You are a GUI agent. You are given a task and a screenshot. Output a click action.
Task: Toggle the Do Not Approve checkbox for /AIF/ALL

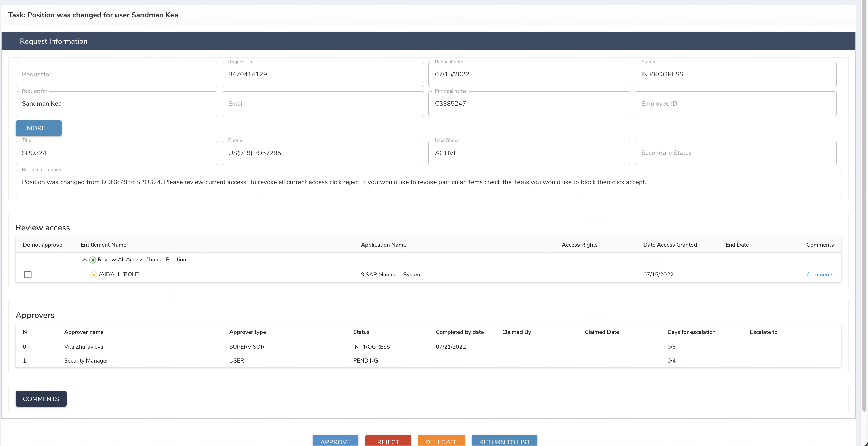pyautogui.click(x=27, y=275)
